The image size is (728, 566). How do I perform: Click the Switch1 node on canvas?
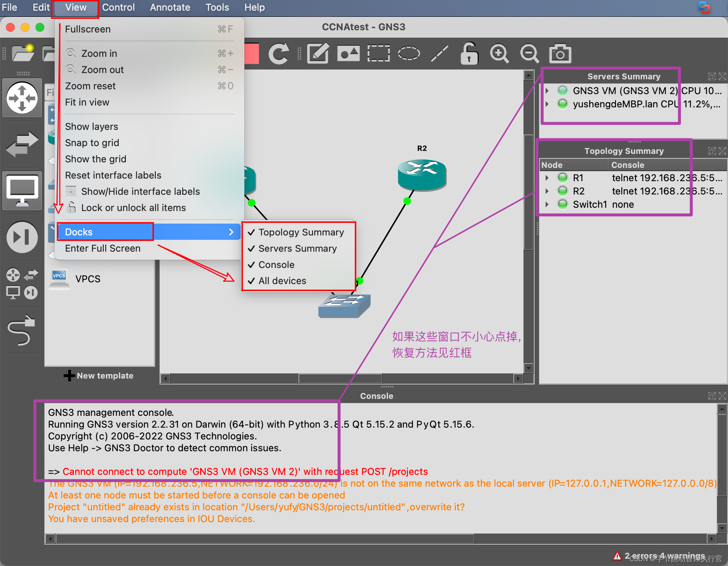(x=344, y=306)
